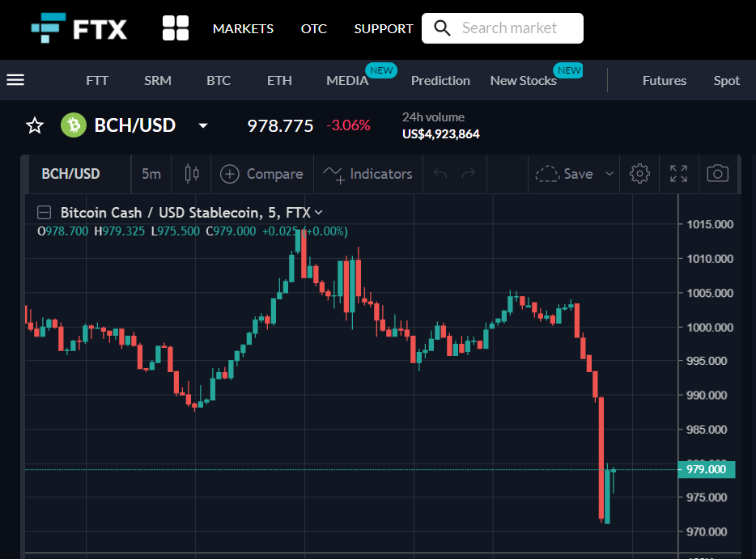Viewport: 756px width, 559px height.
Task: Click the Search market field
Action: (503, 28)
